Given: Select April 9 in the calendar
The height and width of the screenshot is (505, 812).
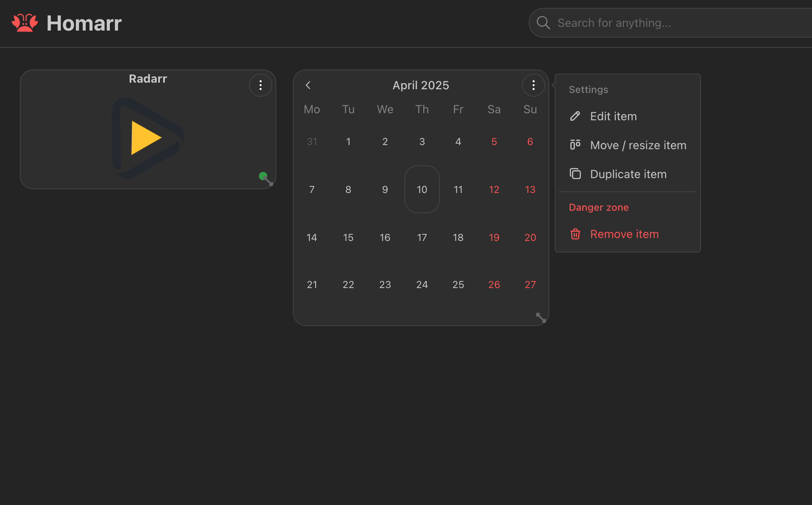Looking at the screenshot, I should tap(385, 189).
